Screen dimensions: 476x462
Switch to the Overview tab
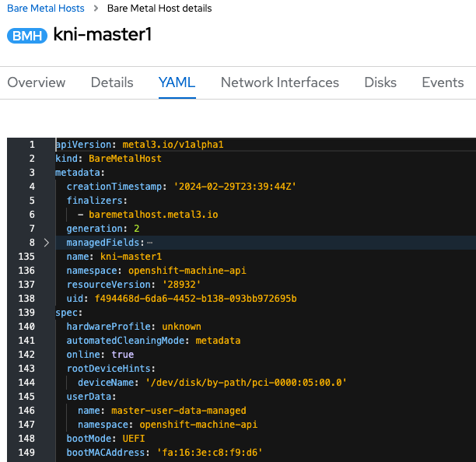pyautogui.click(x=37, y=82)
